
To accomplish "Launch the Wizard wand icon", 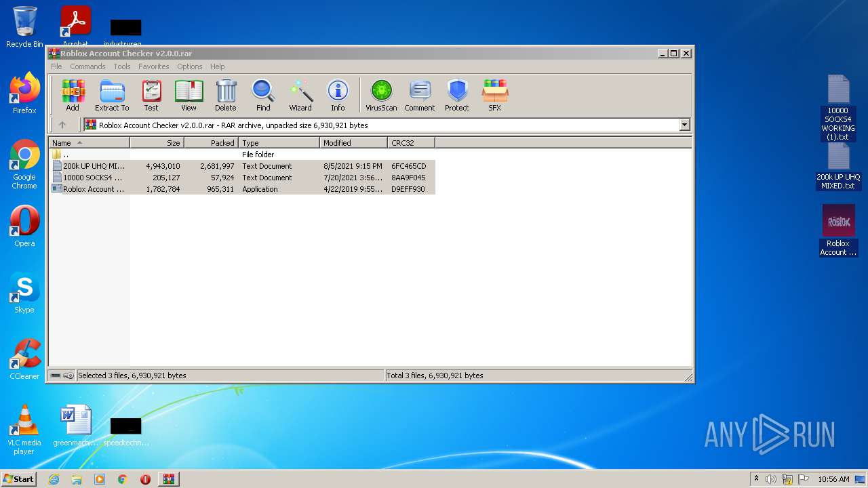I will pos(300,95).
